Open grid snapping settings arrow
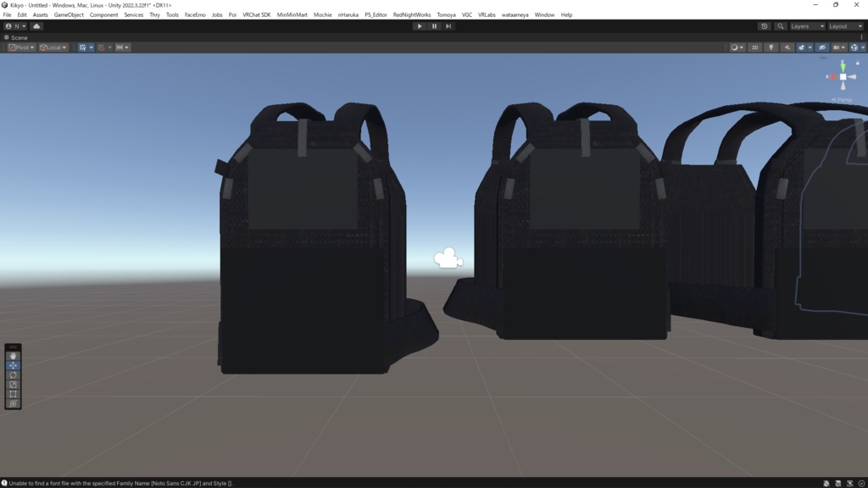Viewport: 868px width, 488px height. [x=109, y=47]
